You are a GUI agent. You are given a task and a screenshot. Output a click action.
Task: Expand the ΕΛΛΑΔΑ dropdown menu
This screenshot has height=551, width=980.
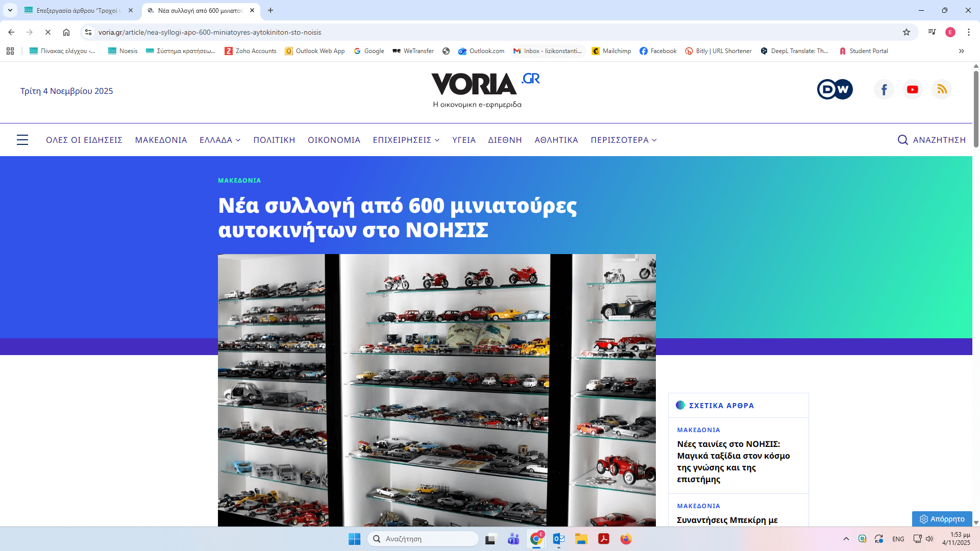tap(220, 140)
